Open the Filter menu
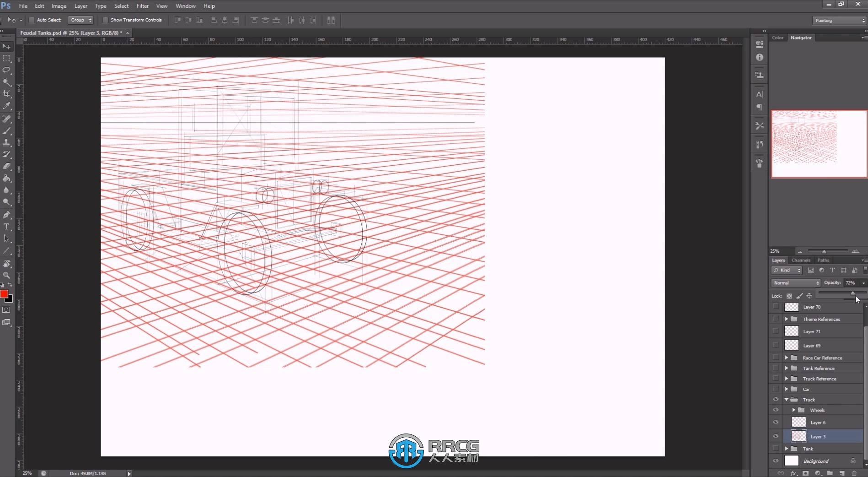The height and width of the screenshot is (477, 868). [143, 6]
